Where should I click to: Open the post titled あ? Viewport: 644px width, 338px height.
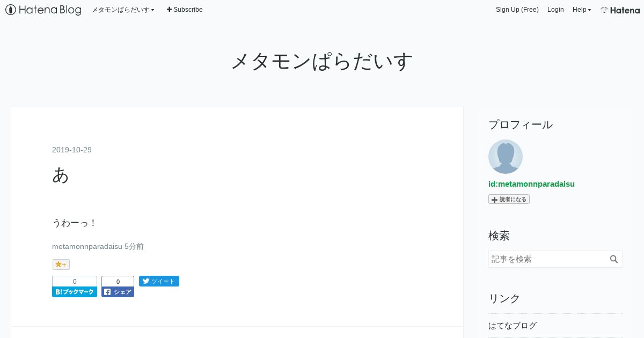coord(61,175)
